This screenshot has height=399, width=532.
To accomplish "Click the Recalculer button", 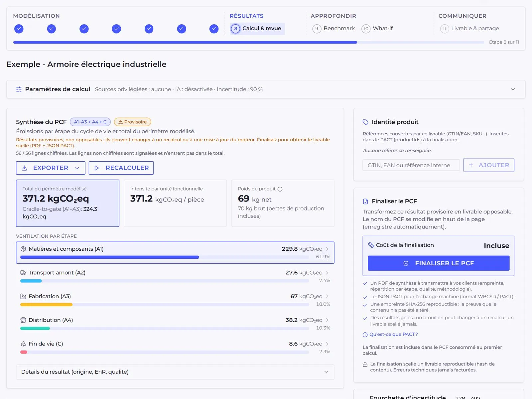I will [x=121, y=168].
